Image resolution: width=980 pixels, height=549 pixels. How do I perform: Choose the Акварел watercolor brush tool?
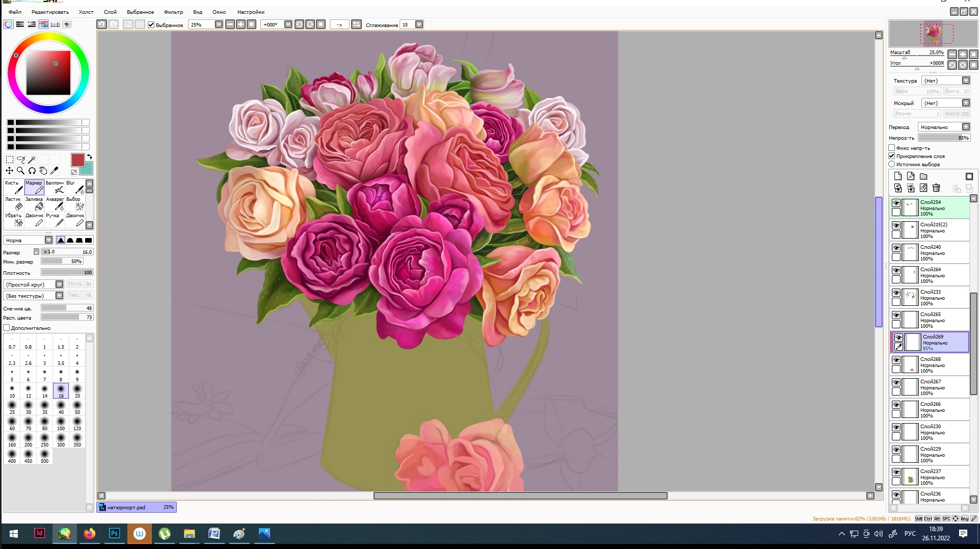pyautogui.click(x=55, y=204)
